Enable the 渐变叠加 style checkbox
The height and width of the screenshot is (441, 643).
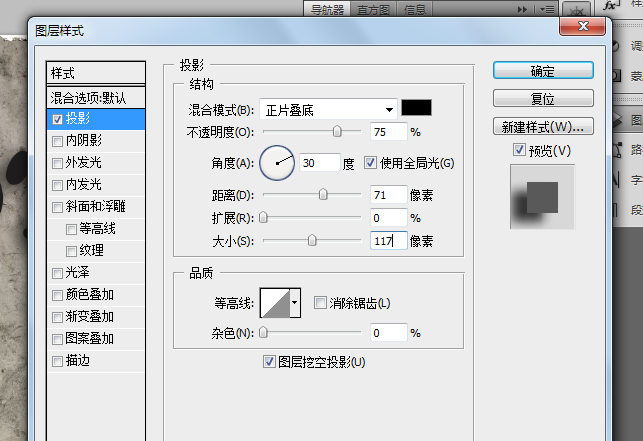pos(57,317)
